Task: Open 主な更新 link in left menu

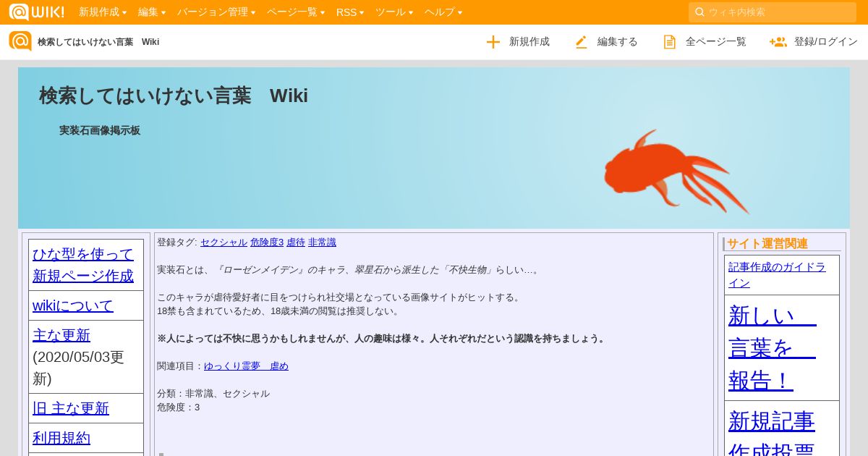Action: coord(61,335)
